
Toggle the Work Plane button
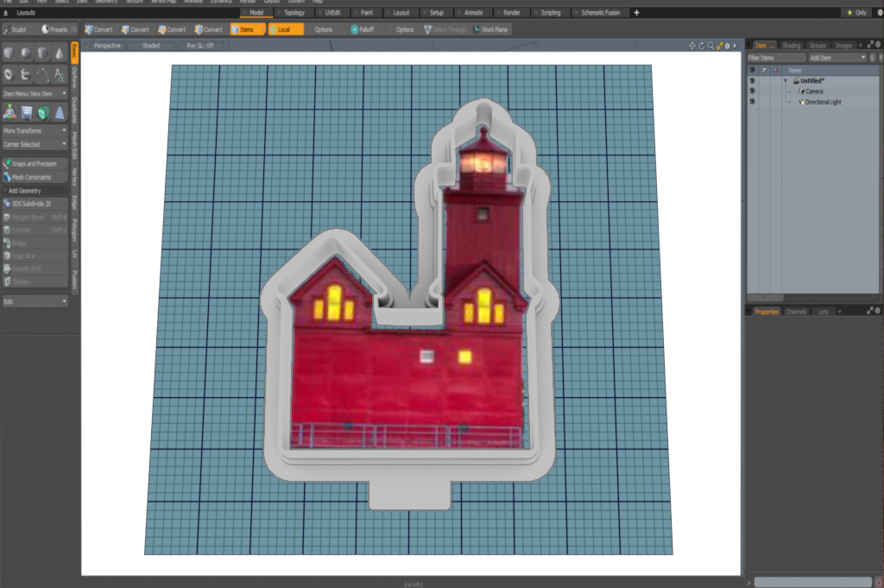click(490, 29)
